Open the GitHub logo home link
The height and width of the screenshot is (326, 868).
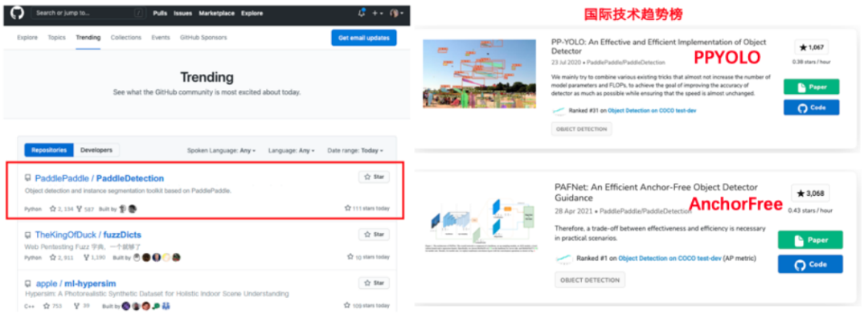tap(17, 13)
